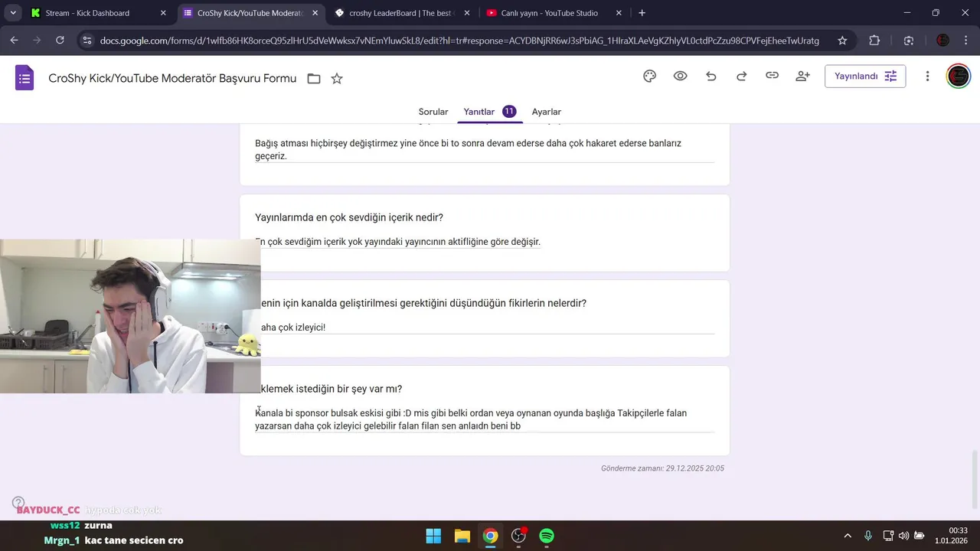
Task: Click the address bar URL
Action: [459, 41]
